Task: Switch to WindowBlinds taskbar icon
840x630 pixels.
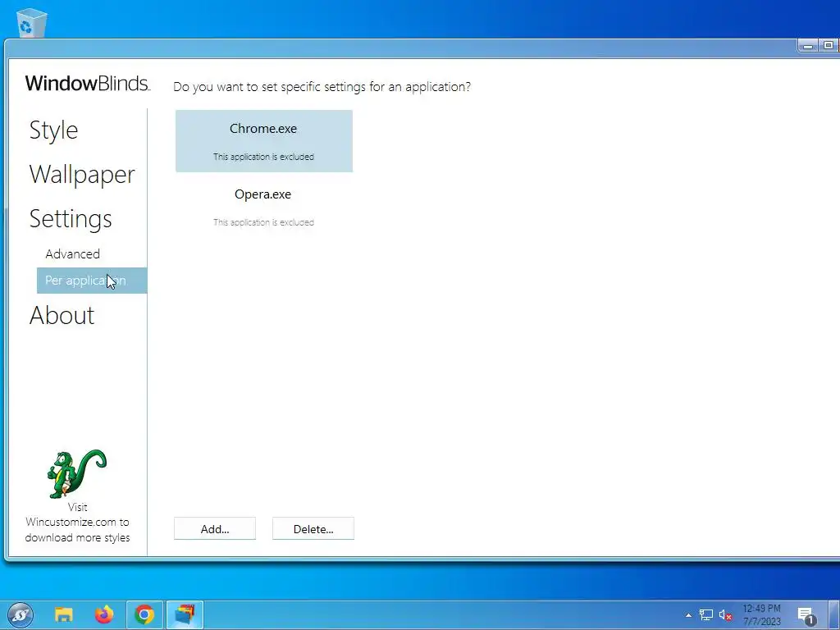Action: (185, 614)
